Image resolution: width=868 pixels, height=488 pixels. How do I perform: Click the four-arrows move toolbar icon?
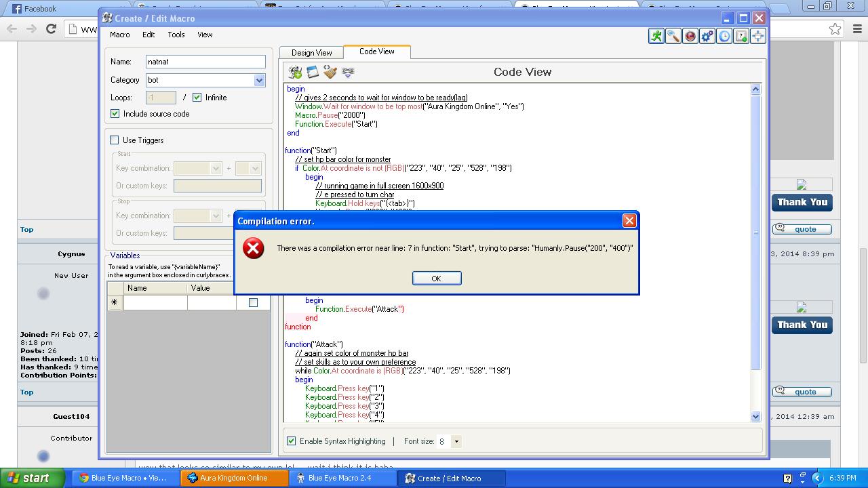(x=757, y=36)
